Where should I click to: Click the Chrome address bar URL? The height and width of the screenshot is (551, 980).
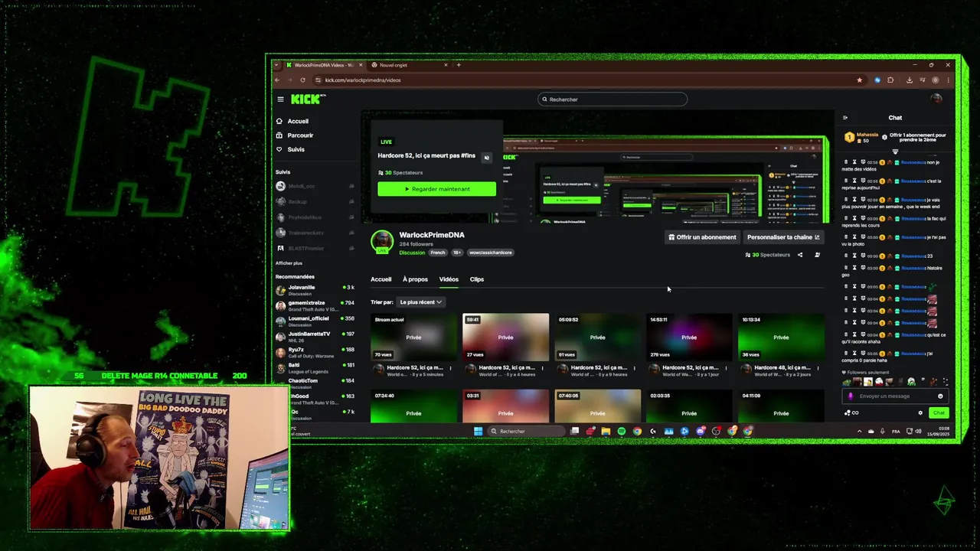363,80
